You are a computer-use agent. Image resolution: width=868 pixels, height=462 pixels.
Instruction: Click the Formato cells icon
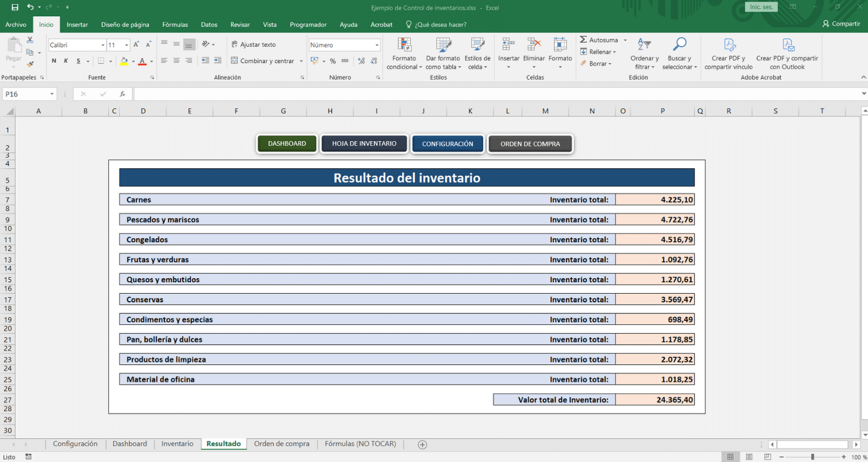[x=560, y=44]
